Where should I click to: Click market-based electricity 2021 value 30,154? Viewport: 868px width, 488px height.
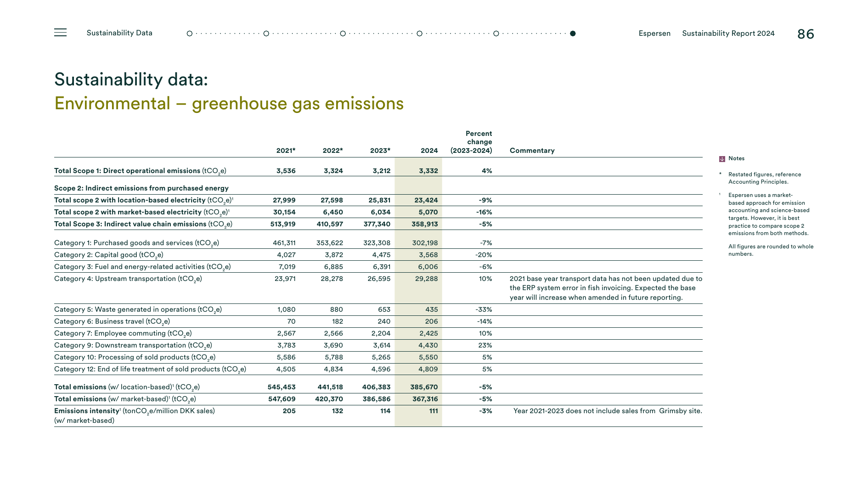[284, 212]
